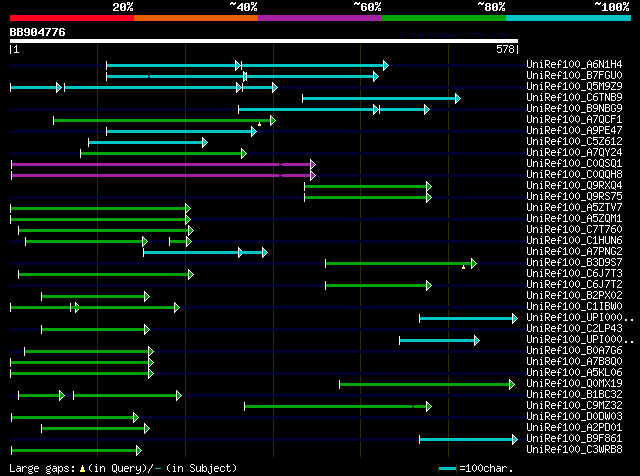The image size is (640, 476).
Task: Click the orange ~40% identity legend segment
Action: click(x=196, y=18)
